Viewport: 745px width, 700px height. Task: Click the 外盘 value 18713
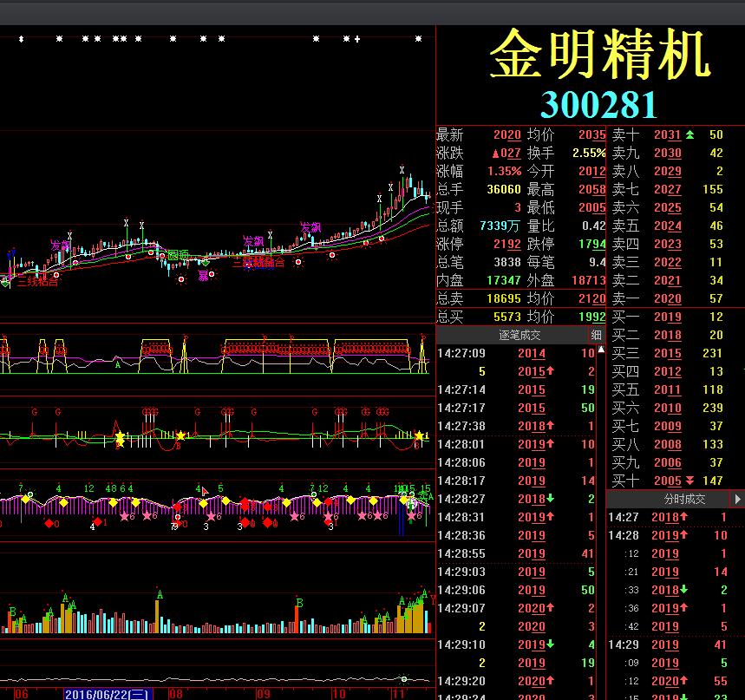(x=589, y=280)
